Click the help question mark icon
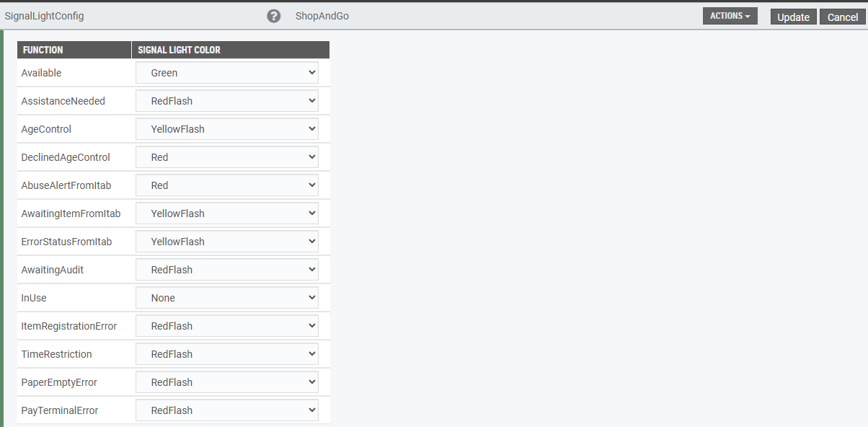The height and width of the screenshot is (427, 868). [274, 16]
